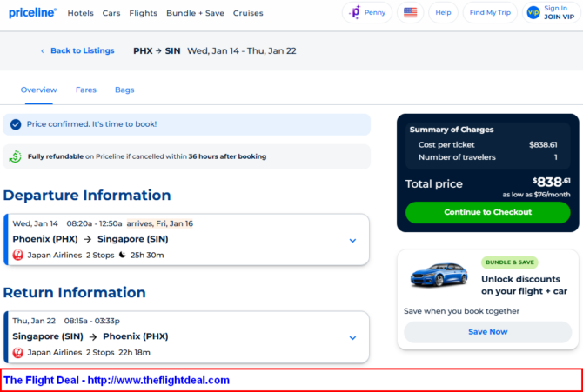
Task: Open the Cars menu item
Action: click(x=111, y=13)
